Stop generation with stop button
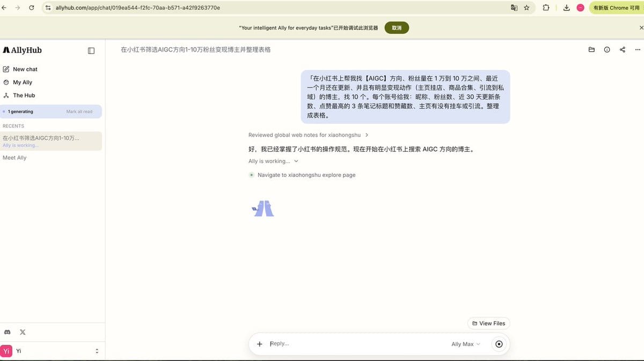 (499, 344)
